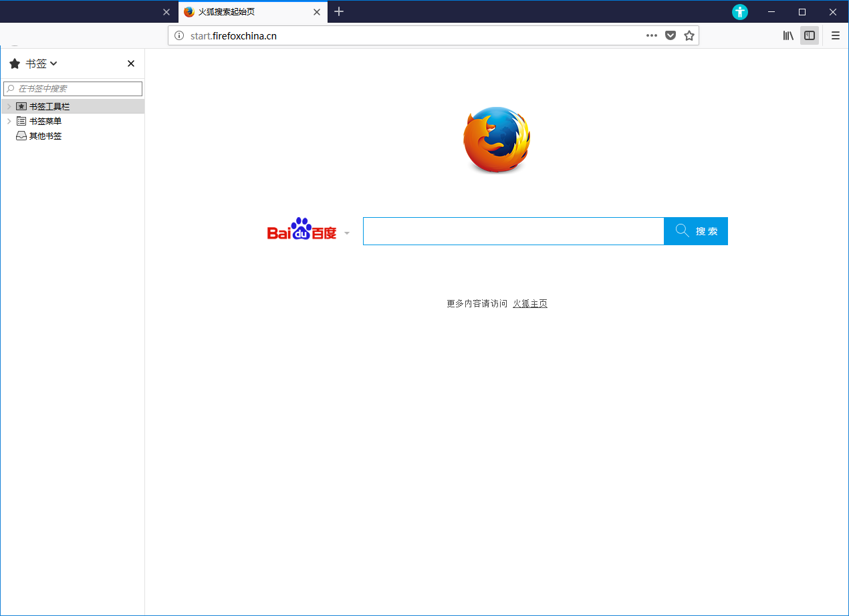Click the 书签工具栏 star folder icon
The width and height of the screenshot is (849, 616).
tap(21, 106)
